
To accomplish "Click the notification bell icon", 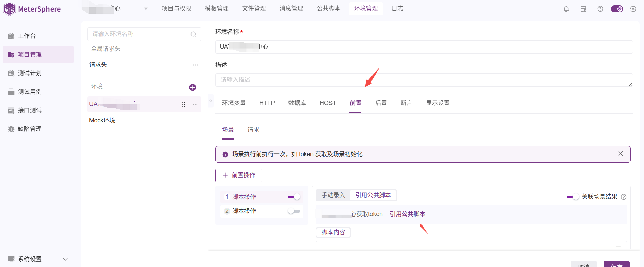I will point(566,9).
